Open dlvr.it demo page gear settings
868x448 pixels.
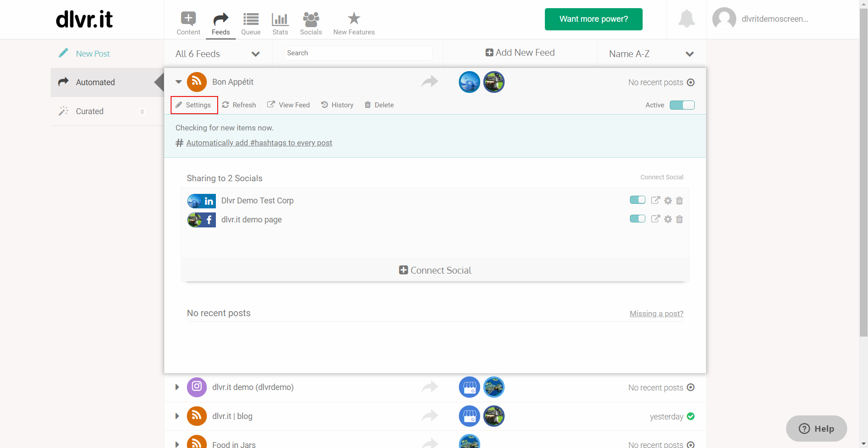pos(668,219)
